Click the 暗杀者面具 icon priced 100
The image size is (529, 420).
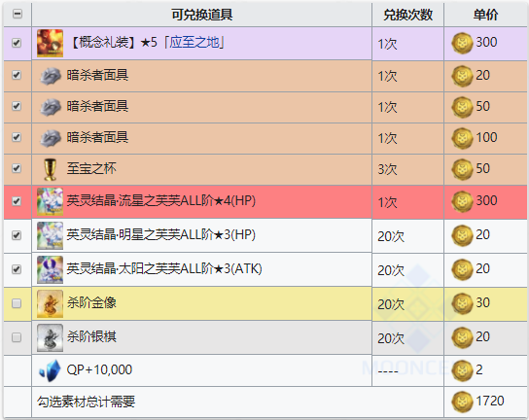(51, 138)
